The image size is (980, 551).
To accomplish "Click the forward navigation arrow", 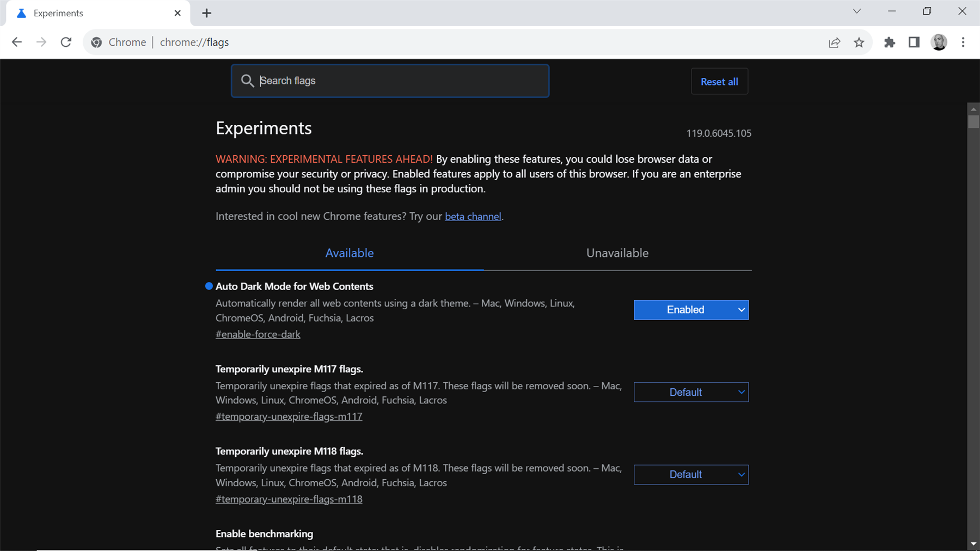I will [41, 42].
